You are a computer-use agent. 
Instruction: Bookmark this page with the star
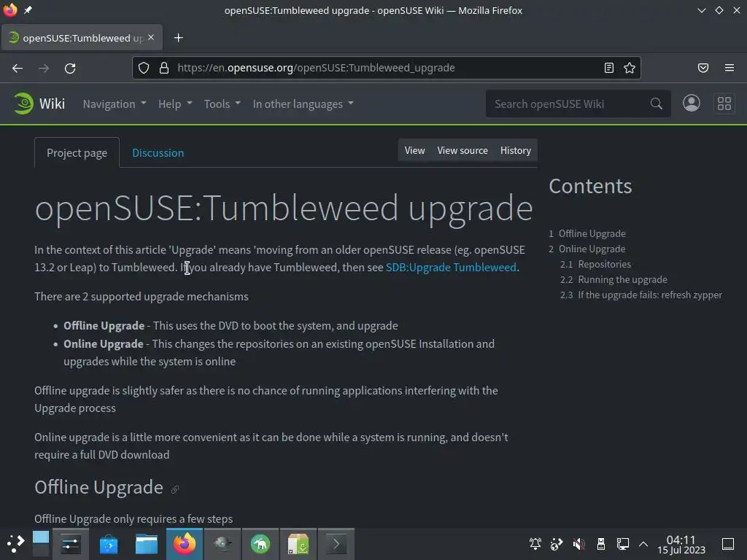[x=630, y=68]
